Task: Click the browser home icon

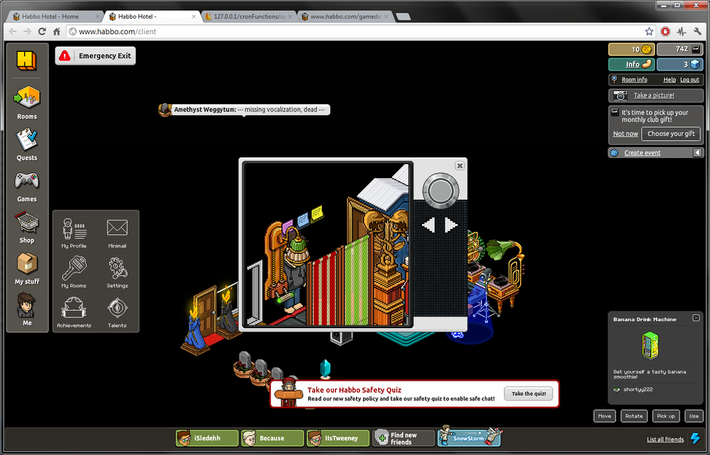Action: coord(57,31)
